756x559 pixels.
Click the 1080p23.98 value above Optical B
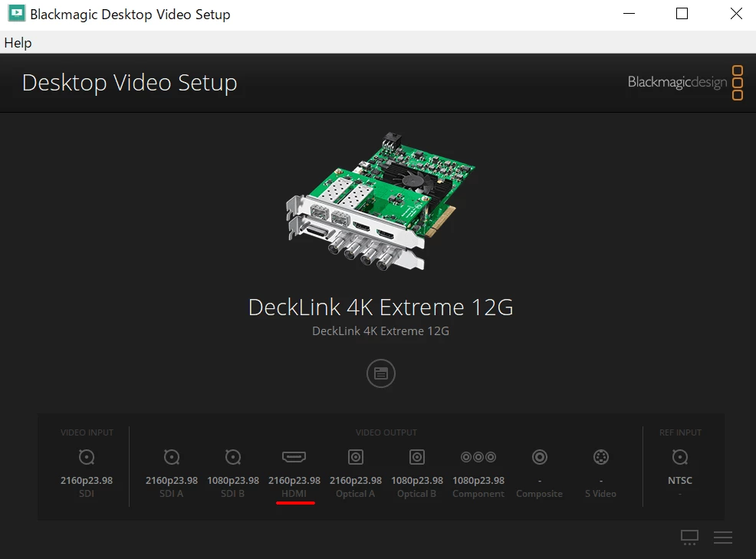click(x=417, y=481)
